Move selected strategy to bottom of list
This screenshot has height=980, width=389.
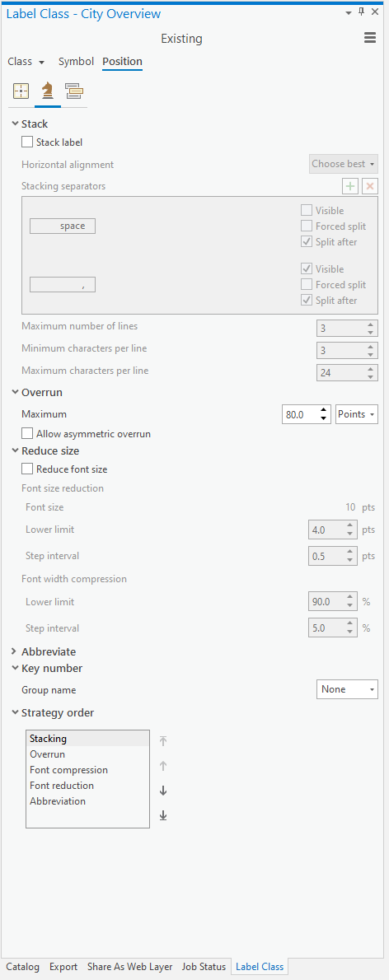coord(163,815)
